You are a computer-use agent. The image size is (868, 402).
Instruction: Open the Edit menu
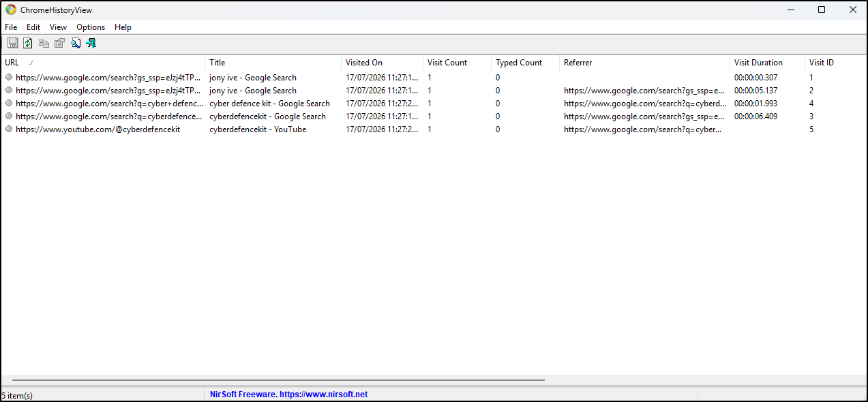tap(33, 27)
